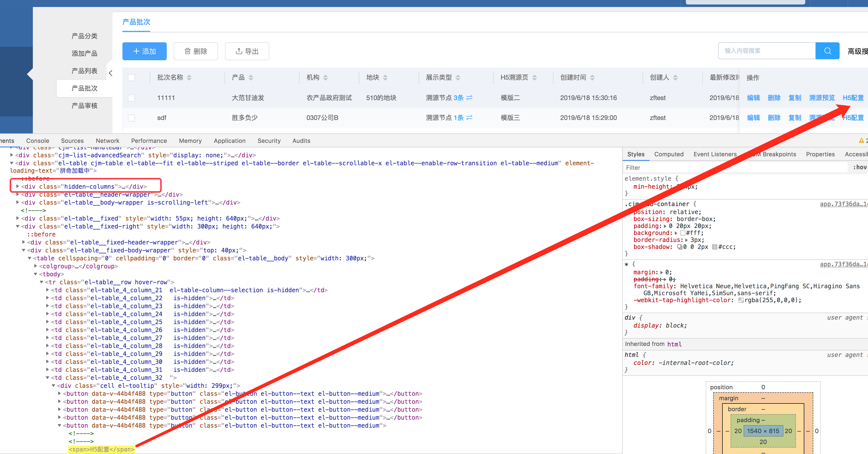Click the sidebar collapse chevron near 产品列表
868x454 pixels.
point(110,73)
